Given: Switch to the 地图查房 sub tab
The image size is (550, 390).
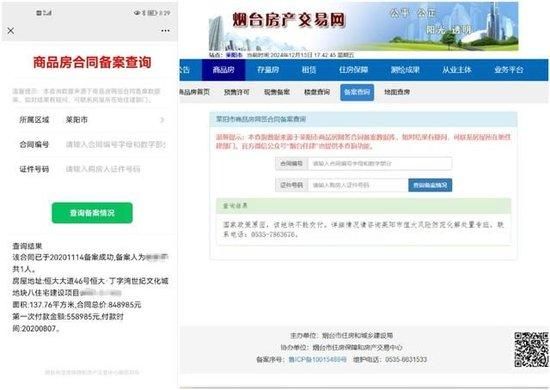Looking at the screenshot, I should pos(397,92).
